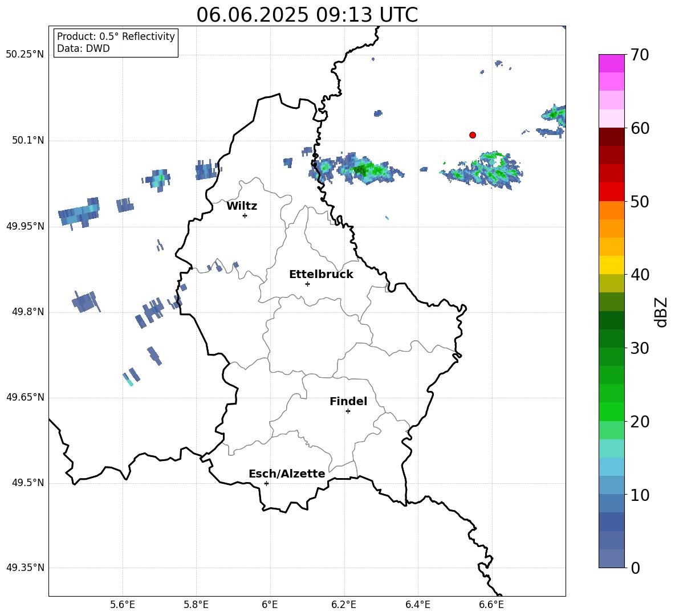675x616 pixels.
Task: Click the 20 tick on the colorbar
Action: click(x=640, y=422)
